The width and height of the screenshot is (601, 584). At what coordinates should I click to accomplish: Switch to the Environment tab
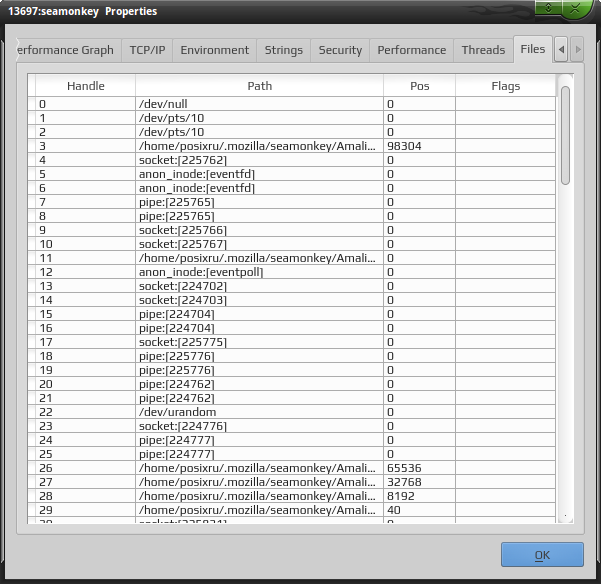click(215, 50)
